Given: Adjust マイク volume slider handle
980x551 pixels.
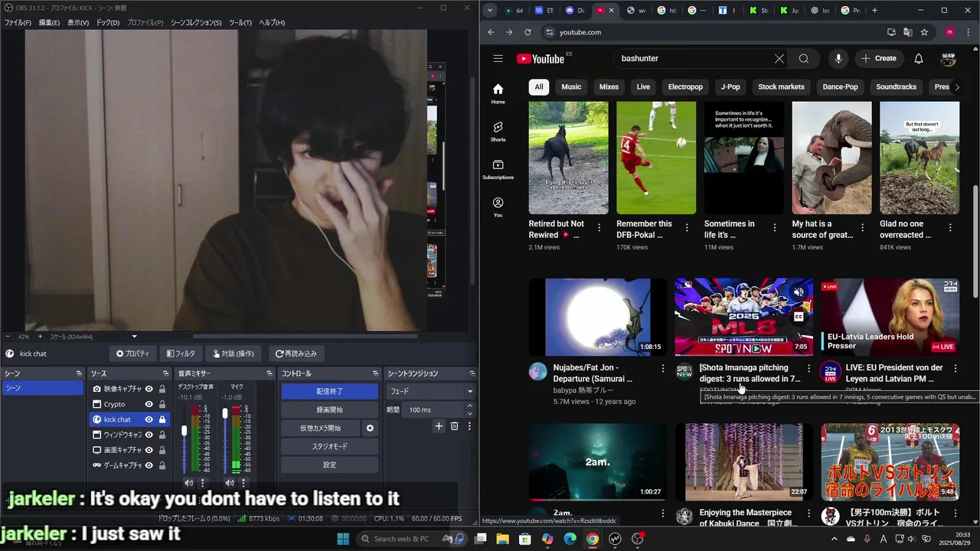Looking at the screenshot, I should click(x=225, y=413).
